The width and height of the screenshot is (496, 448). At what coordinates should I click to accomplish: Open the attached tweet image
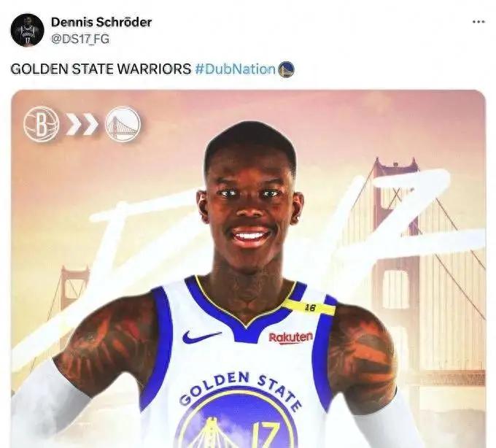point(248,269)
